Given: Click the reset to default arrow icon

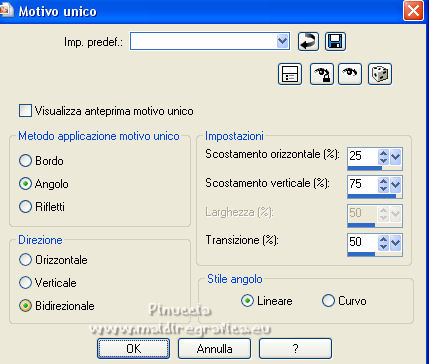Looking at the screenshot, I should point(308,41).
